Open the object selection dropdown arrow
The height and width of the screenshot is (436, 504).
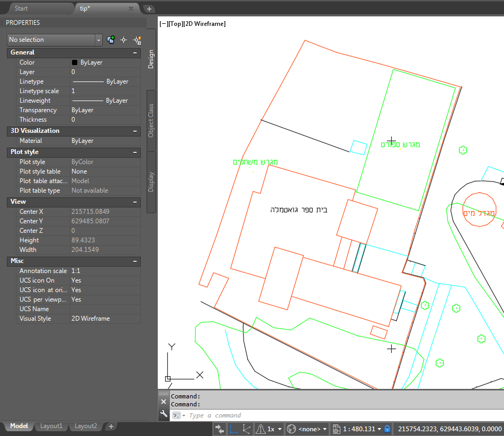click(x=98, y=40)
